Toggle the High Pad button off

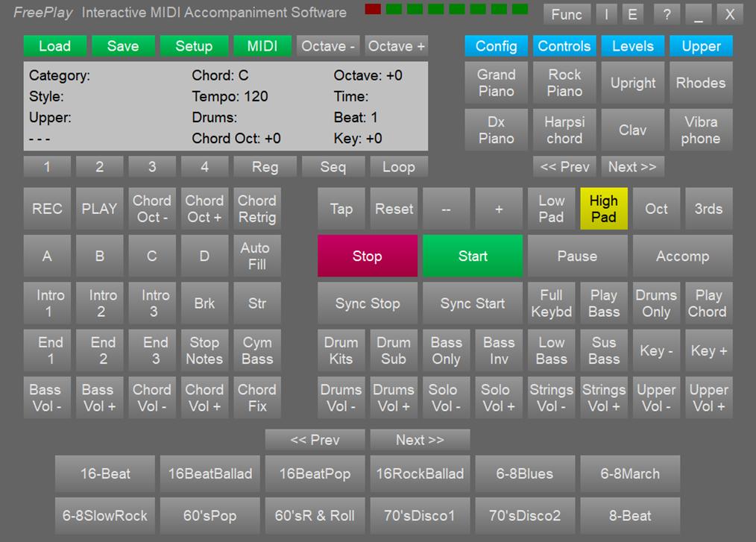(603, 209)
